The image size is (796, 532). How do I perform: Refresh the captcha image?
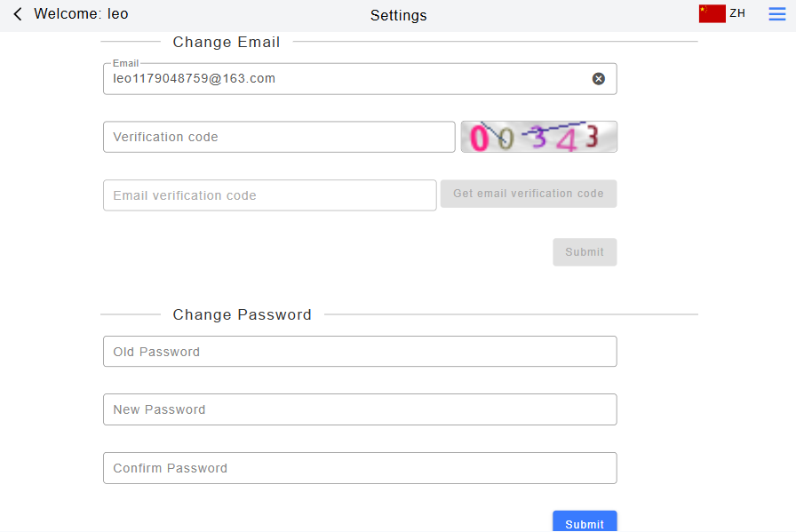coord(538,137)
